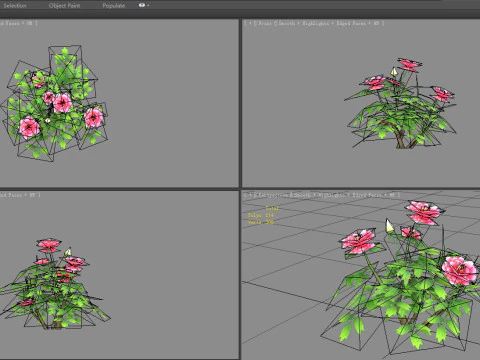Open the Selection ribbon tab
Image resolution: width=480 pixels, height=360 pixels.
tap(15, 5)
